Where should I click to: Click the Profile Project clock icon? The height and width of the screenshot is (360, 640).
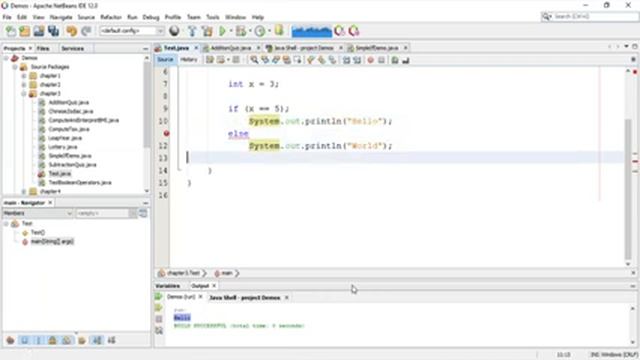click(260, 31)
